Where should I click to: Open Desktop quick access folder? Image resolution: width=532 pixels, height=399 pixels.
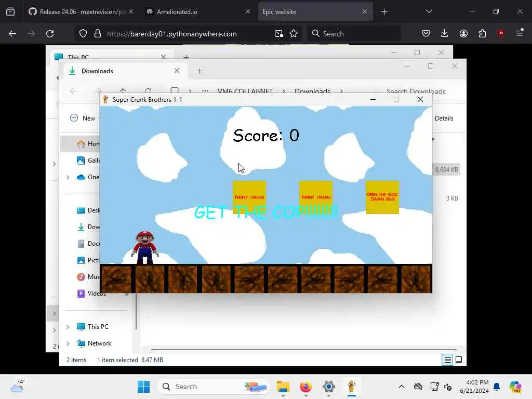pyautogui.click(x=88, y=210)
